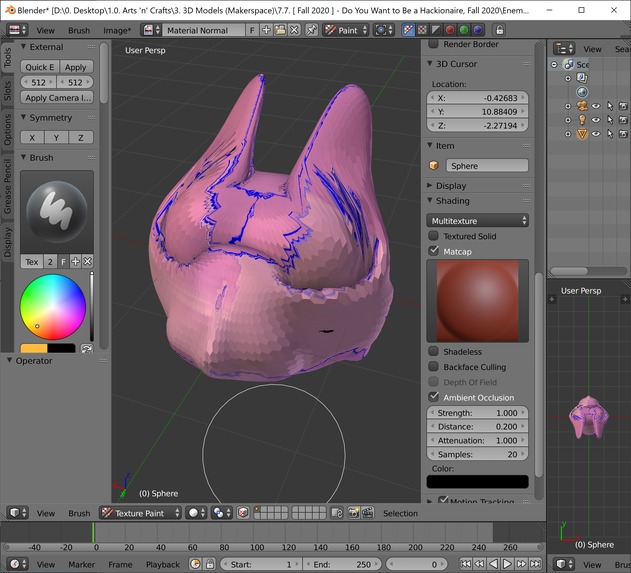Open the black Ambient Occlusion Color swatch
Screen dimensions: 631x573
pyautogui.click(x=477, y=481)
